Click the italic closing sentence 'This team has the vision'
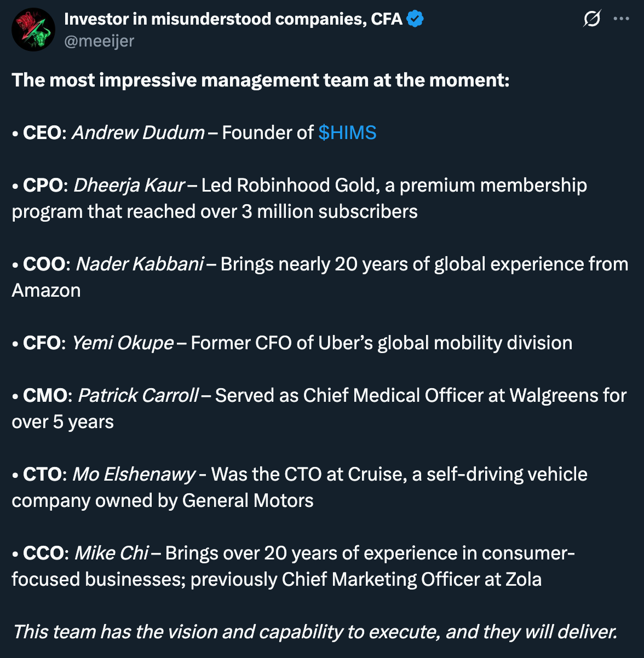This screenshot has height=658, width=644. coord(315,632)
